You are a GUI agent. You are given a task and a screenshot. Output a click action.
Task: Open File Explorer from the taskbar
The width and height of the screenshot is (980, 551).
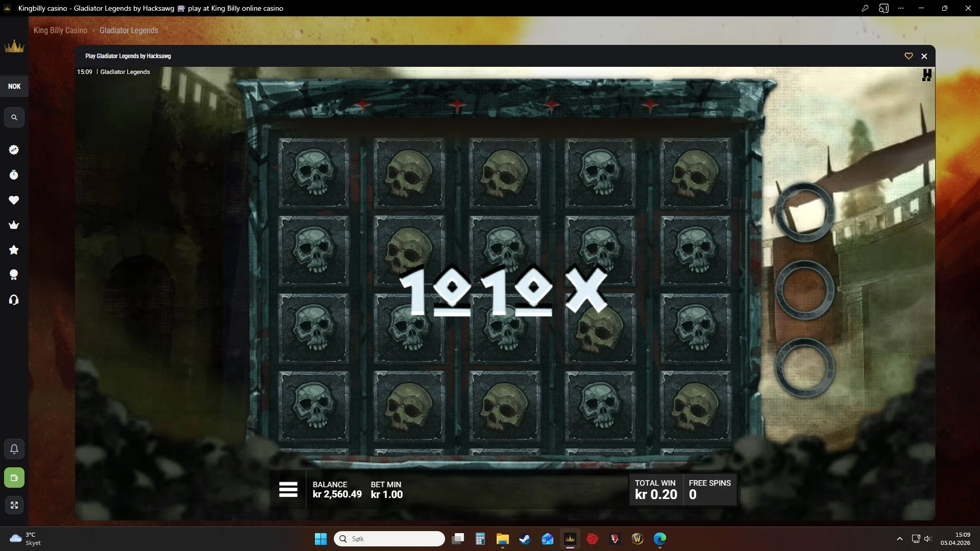tap(502, 539)
